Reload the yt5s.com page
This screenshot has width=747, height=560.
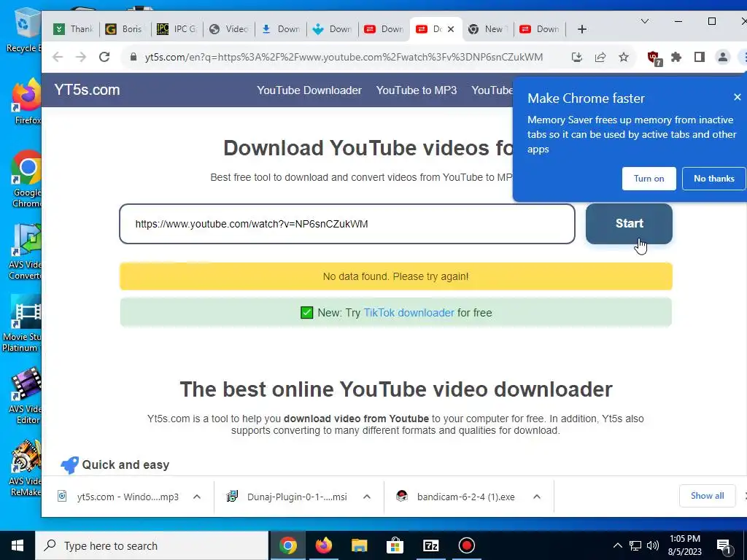(104, 57)
